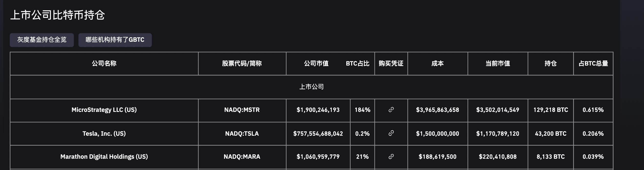Click the 灰度基金持仓全览 button
Screen dimensions: 644x170
42,40
